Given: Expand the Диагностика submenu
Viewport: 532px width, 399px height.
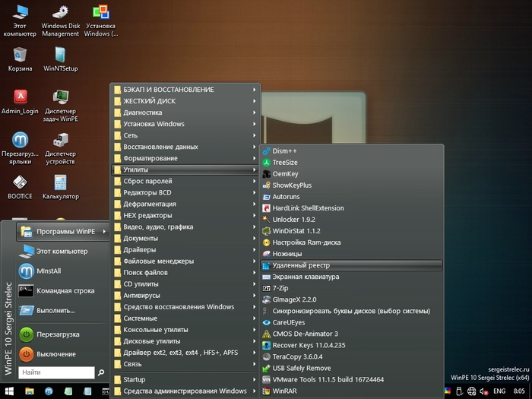Looking at the screenshot, I should point(185,112).
